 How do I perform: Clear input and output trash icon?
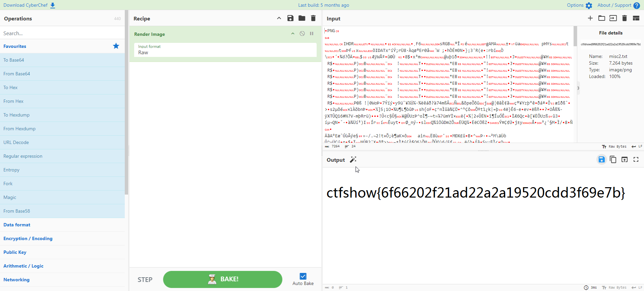625,18
